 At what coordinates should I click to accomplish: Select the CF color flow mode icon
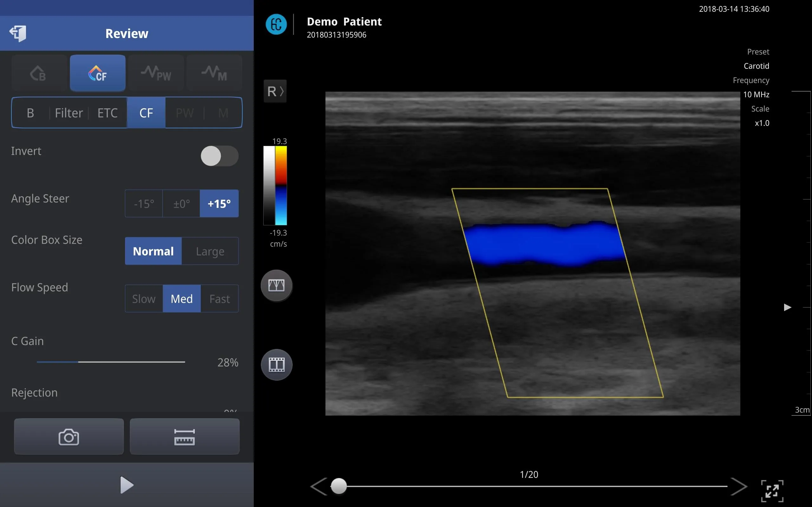pos(97,73)
